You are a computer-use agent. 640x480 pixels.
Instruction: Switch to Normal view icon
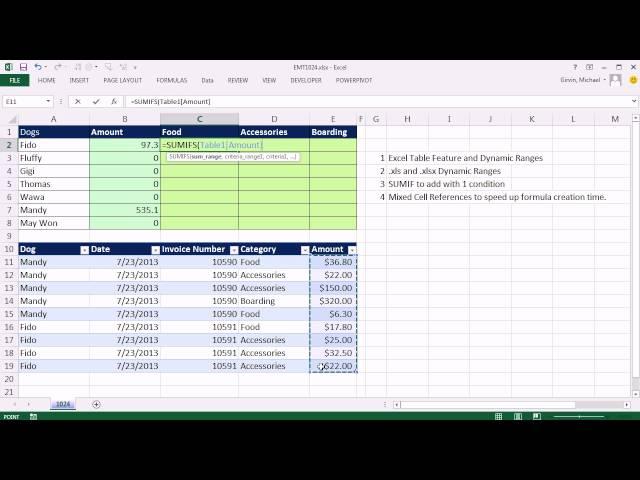click(498, 416)
